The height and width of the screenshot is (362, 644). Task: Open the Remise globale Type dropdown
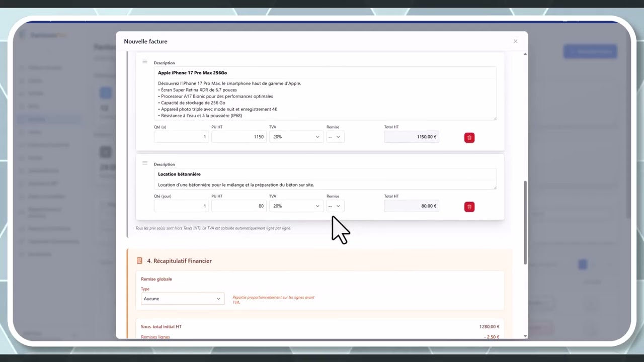click(183, 299)
